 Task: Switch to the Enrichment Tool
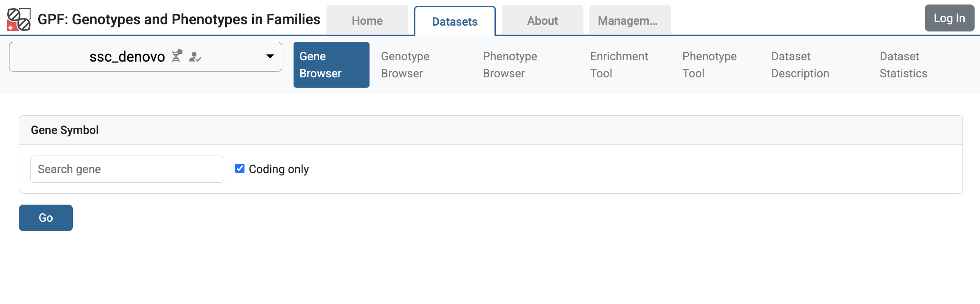[619, 65]
